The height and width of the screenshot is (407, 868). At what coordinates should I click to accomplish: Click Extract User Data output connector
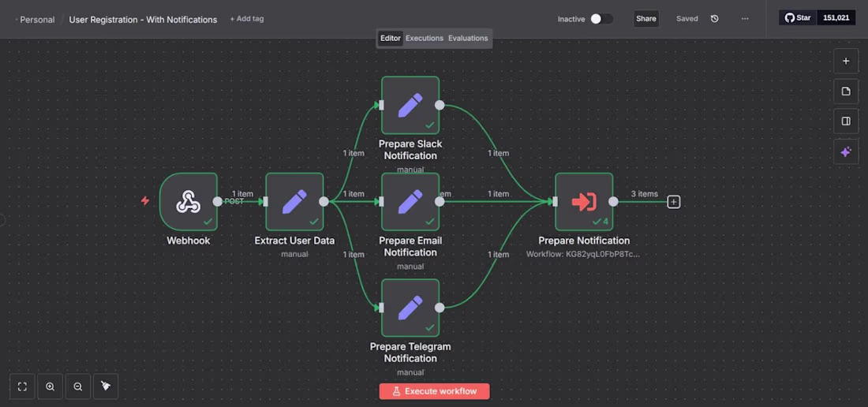(x=324, y=202)
